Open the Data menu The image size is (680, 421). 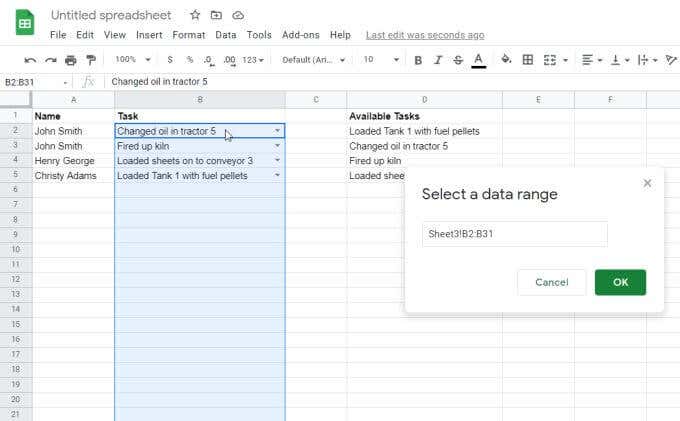coord(226,35)
